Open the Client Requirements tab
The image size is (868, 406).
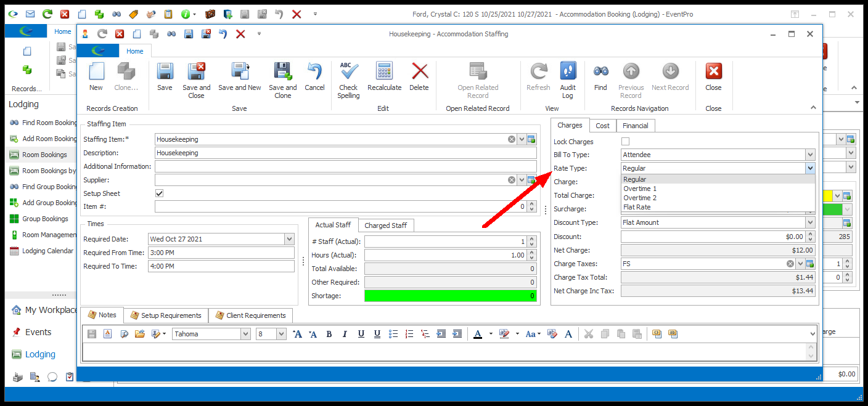coord(250,315)
